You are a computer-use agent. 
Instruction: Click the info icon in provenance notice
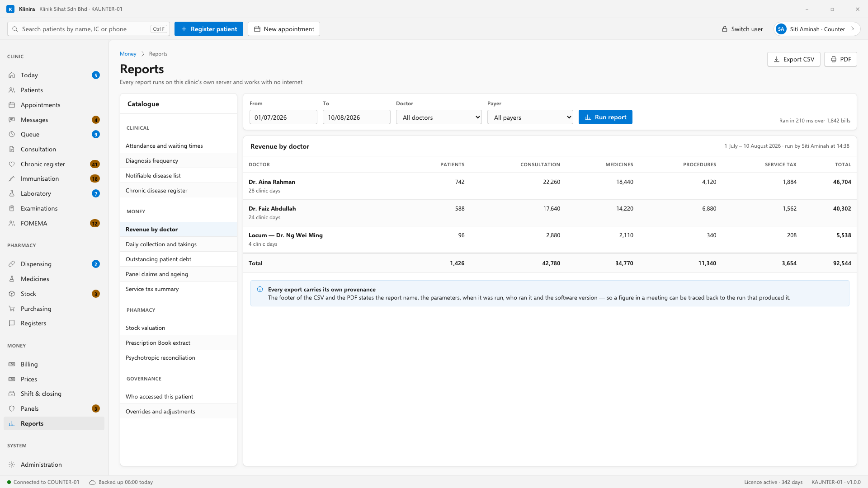pyautogui.click(x=260, y=289)
